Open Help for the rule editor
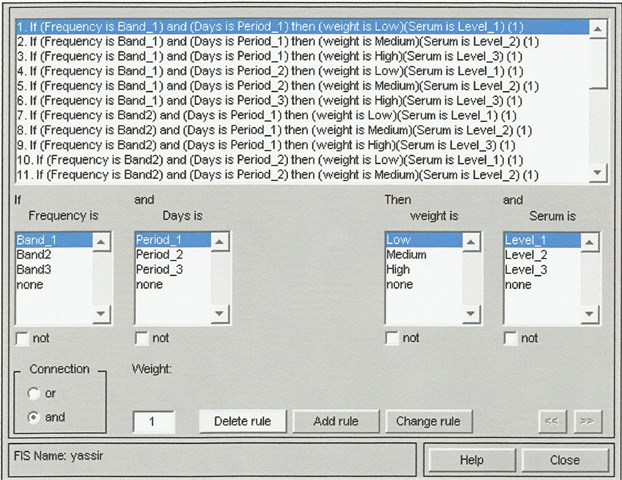Screen dimensions: 622x480 [472, 460]
